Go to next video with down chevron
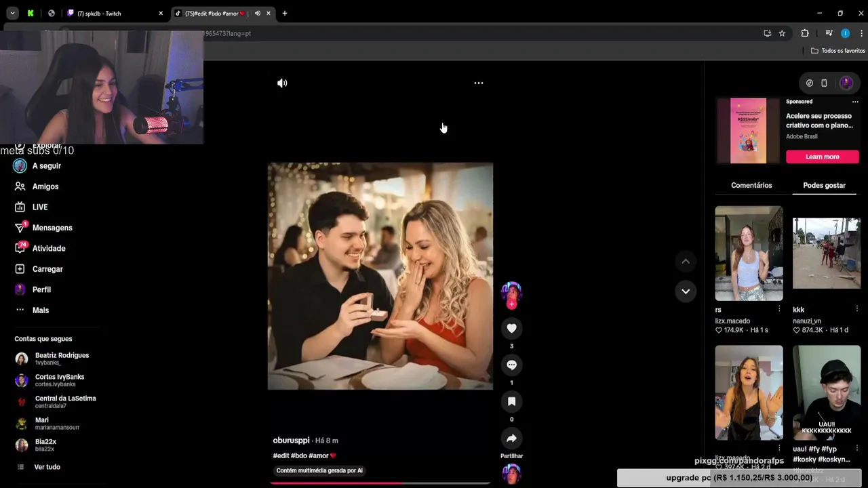Screen dimensions: 868x488 (686, 291)
